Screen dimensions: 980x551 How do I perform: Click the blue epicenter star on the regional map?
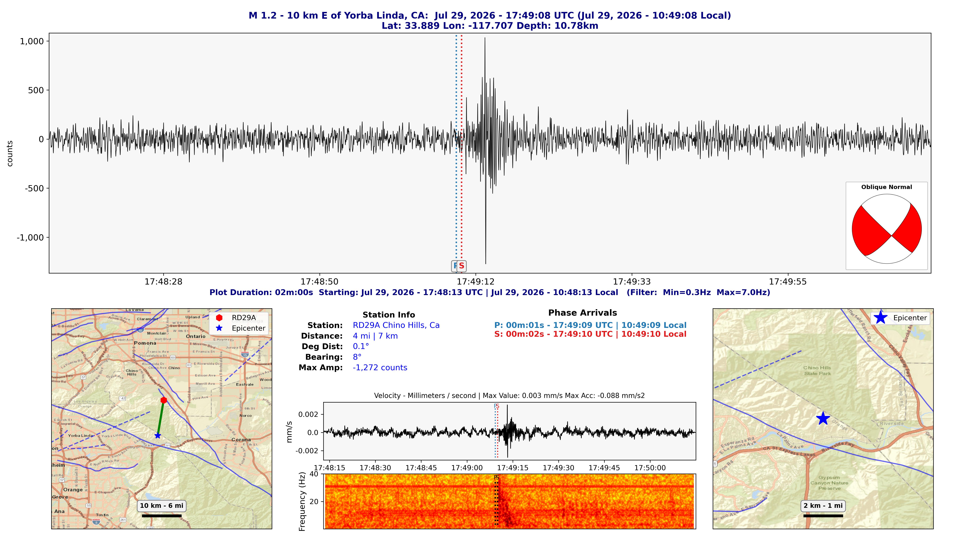pos(158,435)
